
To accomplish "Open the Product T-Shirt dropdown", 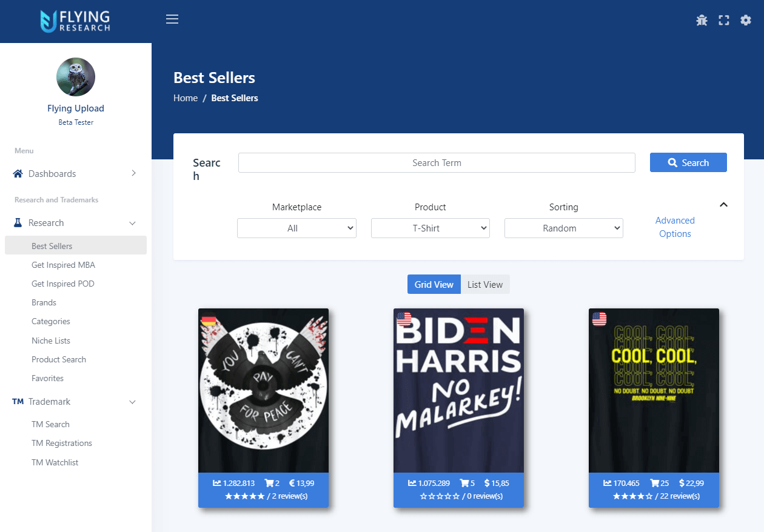I will click(x=431, y=228).
